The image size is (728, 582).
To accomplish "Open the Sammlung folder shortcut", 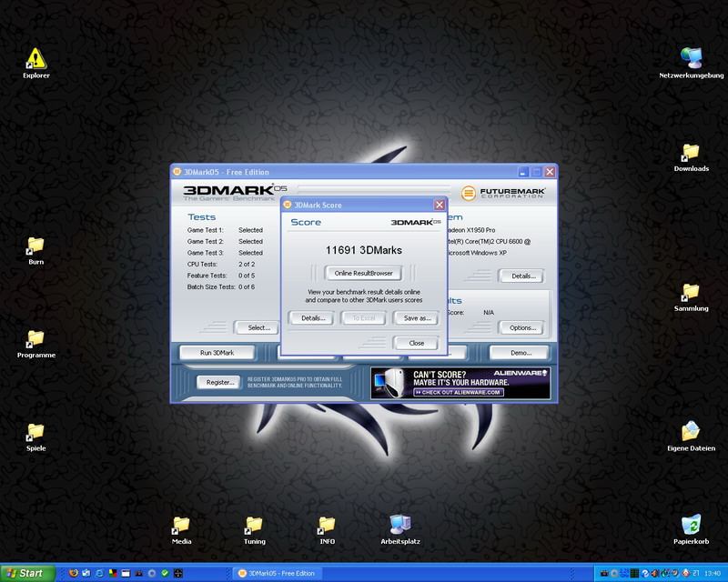I will pos(691,297).
